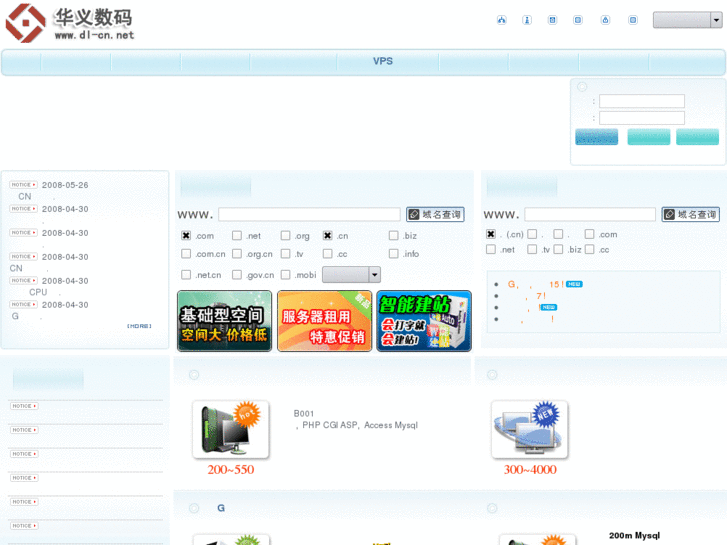Click the first icon in top header row
The height and width of the screenshot is (545, 727).
pos(501,20)
